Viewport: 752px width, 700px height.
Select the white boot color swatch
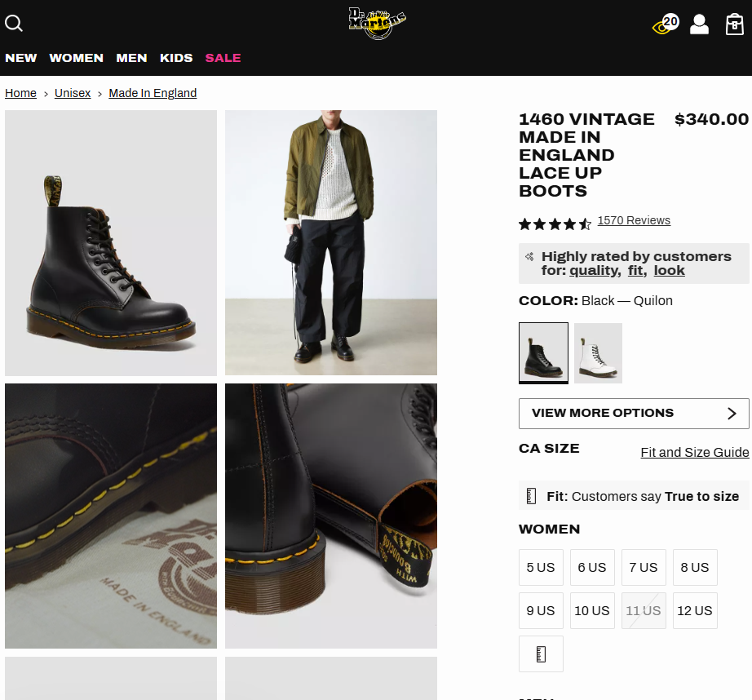click(598, 353)
